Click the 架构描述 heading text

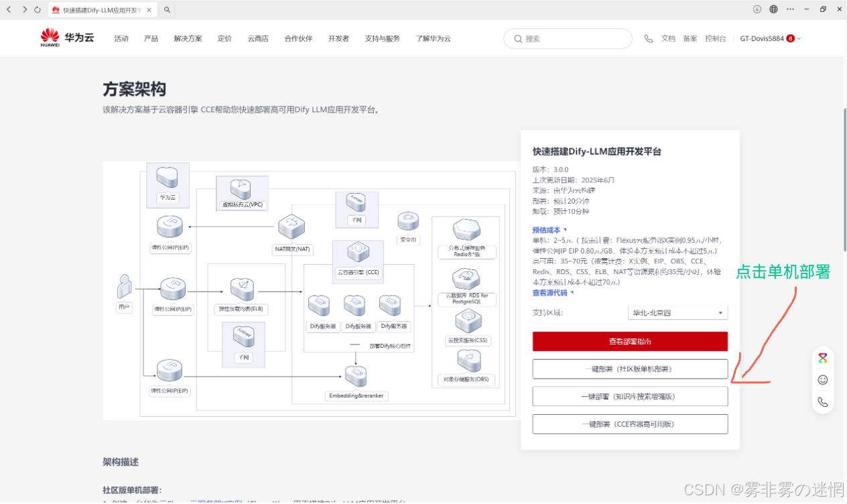[x=121, y=462]
